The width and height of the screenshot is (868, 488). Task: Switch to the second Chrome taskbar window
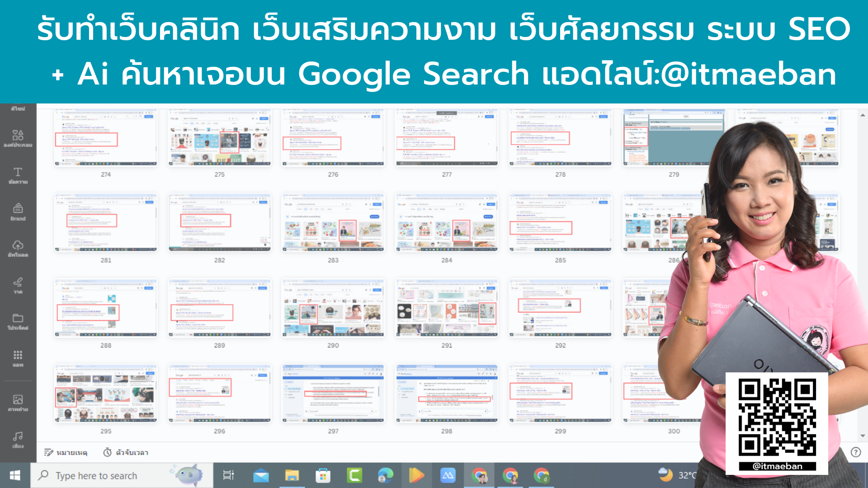(510, 475)
